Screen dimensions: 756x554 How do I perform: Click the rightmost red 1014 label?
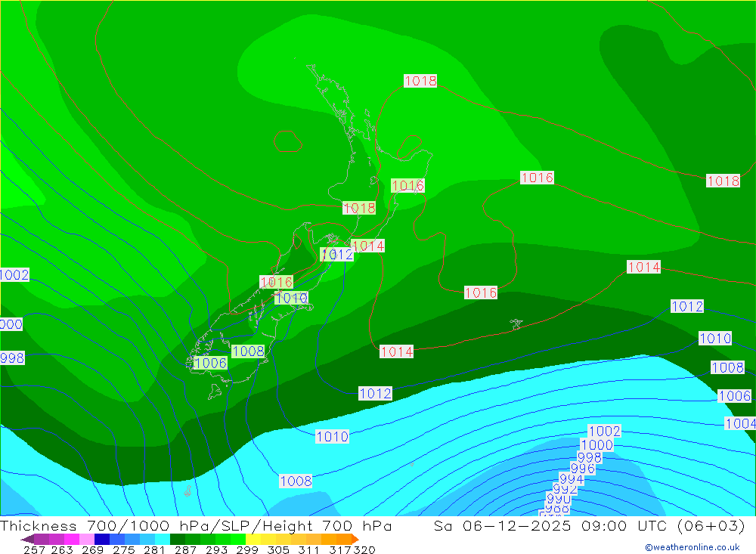click(x=644, y=267)
